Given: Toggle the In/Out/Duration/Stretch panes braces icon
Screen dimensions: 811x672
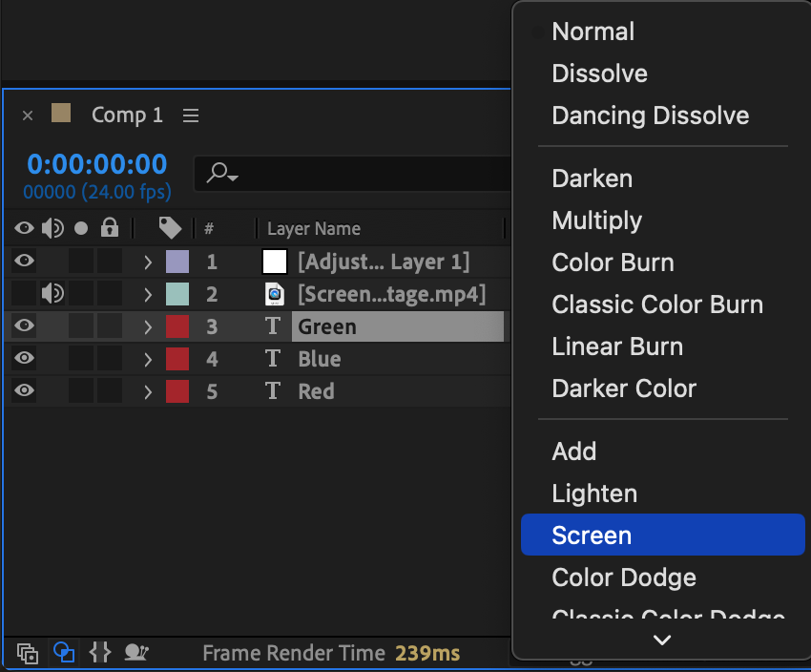Looking at the screenshot, I should click(99, 653).
